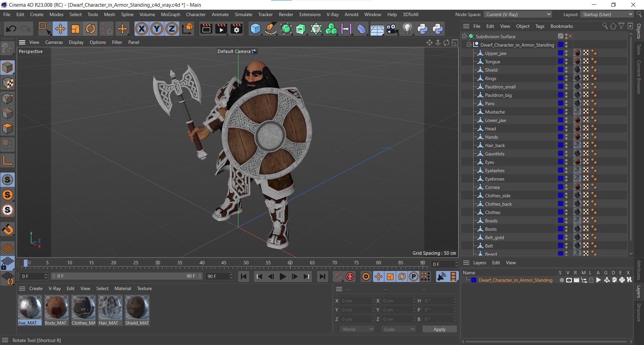Screen dimensions: 644x345
Task: Click the first Python icon
Action: pos(422,29)
